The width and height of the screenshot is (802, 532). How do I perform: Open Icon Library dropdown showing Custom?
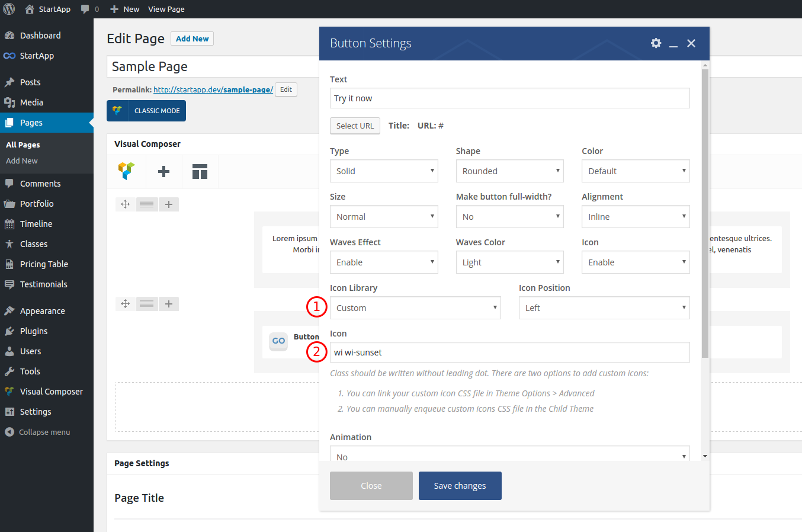tap(415, 308)
